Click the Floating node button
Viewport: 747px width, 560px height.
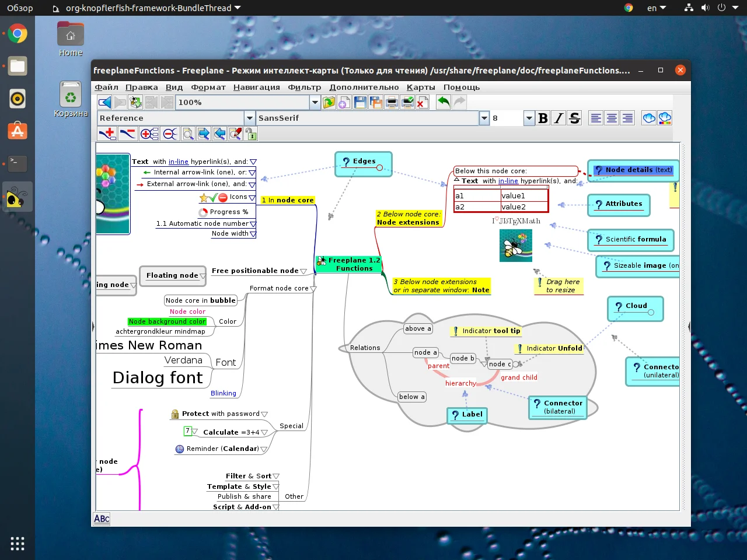(173, 276)
